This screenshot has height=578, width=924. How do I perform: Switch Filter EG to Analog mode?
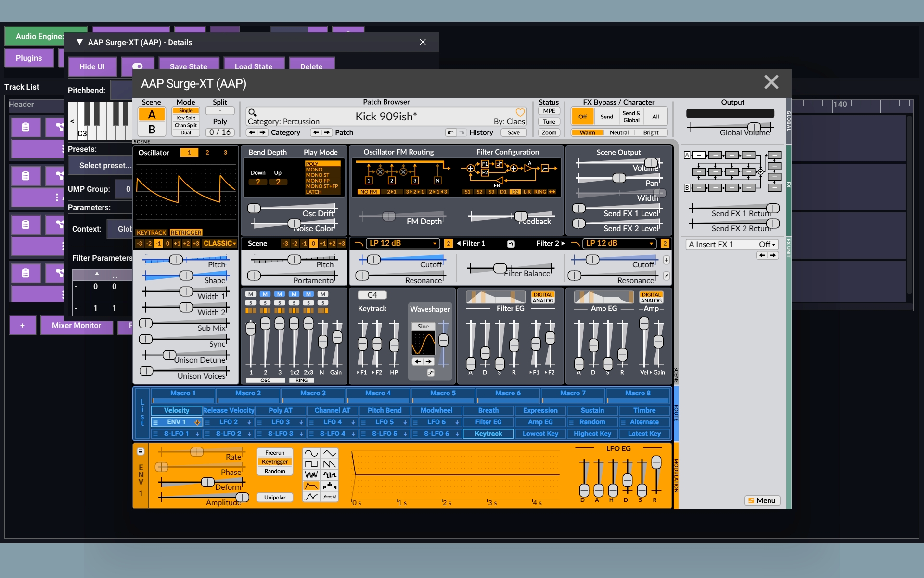pyautogui.click(x=543, y=301)
